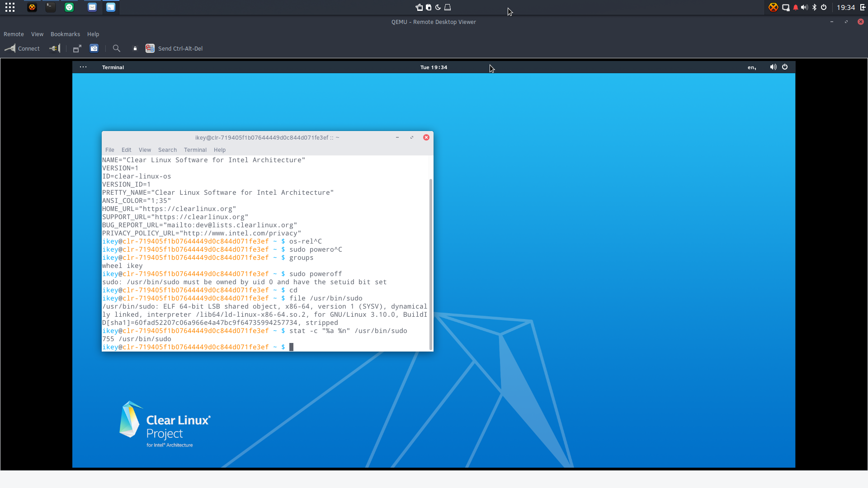The width and height of the screenshot is (868, 488).
Task: Open guest activities menu with three dots
Action: pyautogui.click(x=83, y=67)
